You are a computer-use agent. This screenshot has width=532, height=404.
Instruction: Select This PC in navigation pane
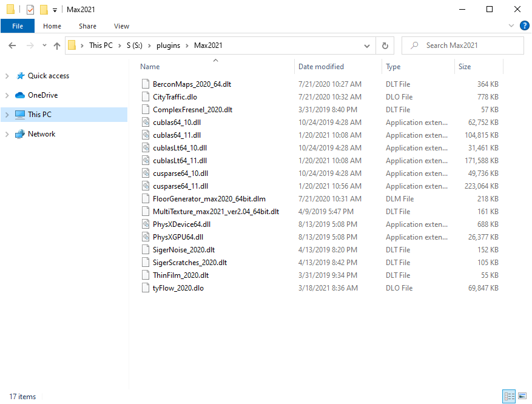tap(39, 115)
